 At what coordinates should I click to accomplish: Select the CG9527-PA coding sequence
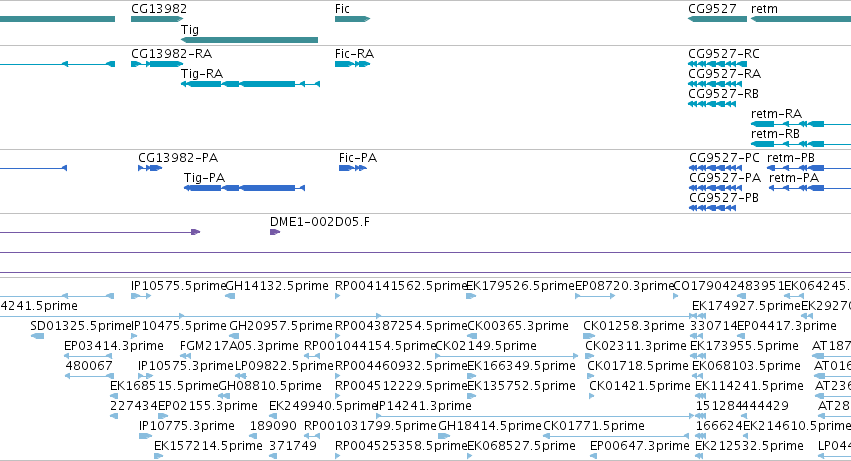pyautogui.click(x=715, y=188)
